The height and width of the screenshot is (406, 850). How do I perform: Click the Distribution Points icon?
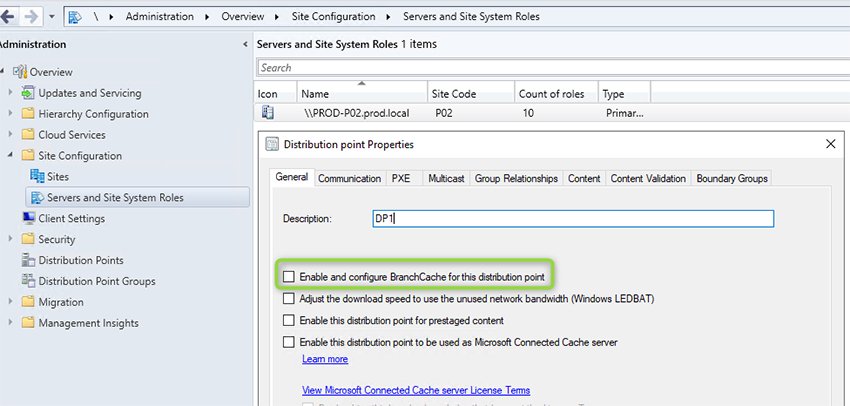point(28,260)
